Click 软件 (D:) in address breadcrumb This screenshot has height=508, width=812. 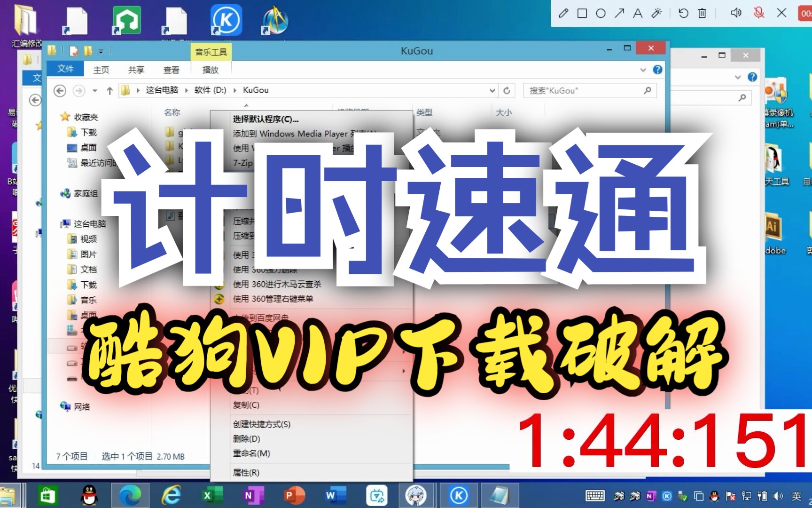coord(210,90)
